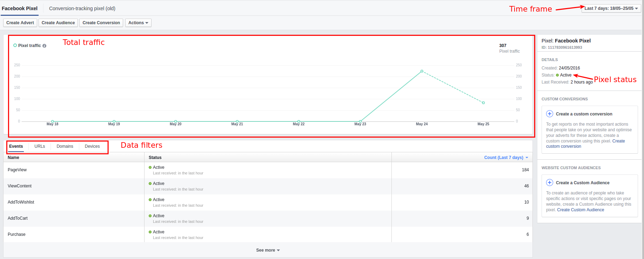Image resolution: width=644 pixels, height=259 pixels.
Task: Select the May 23 data point on the chart
Action: click(x=360, y=121)
